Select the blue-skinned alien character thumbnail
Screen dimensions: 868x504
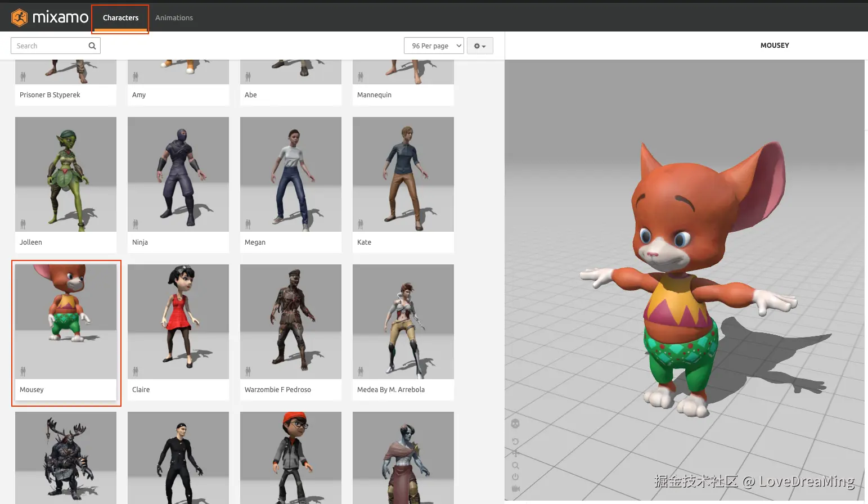[x=403, y=458]
